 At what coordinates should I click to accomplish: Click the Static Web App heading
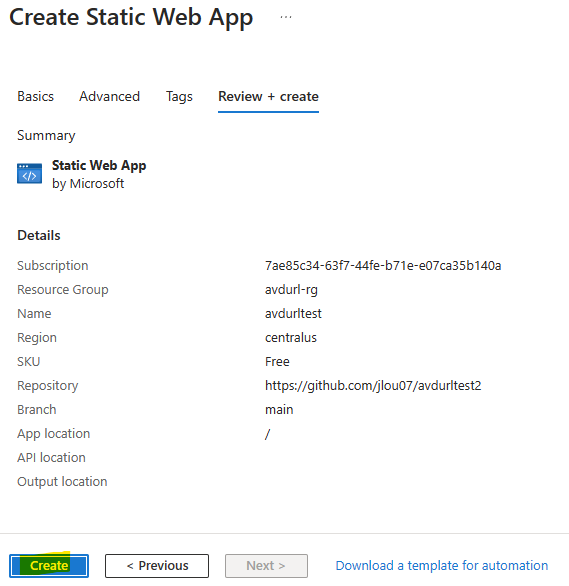(99, 165)
